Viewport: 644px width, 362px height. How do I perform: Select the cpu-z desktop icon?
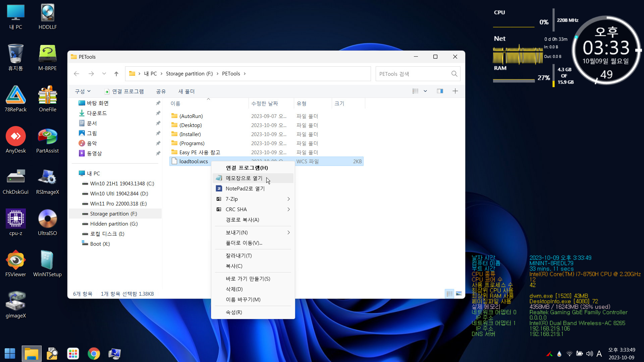point(15,223)
